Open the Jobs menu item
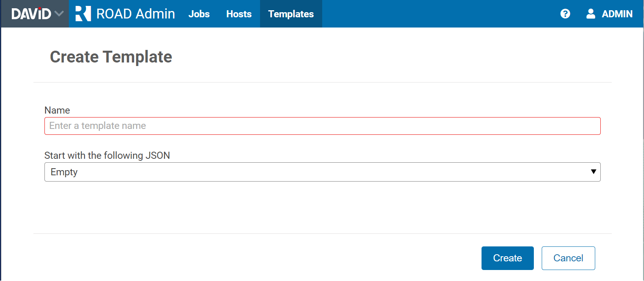 [x=199, y=14]
